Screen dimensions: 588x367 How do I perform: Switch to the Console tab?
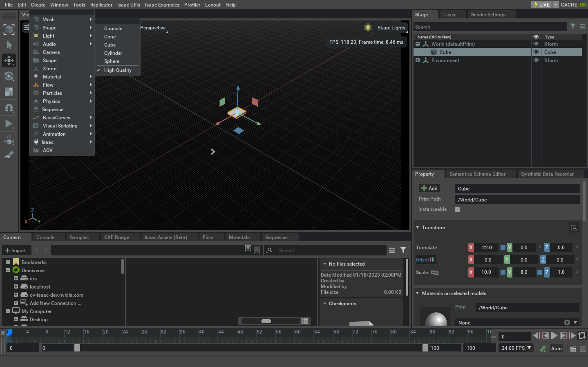(45, 237)
